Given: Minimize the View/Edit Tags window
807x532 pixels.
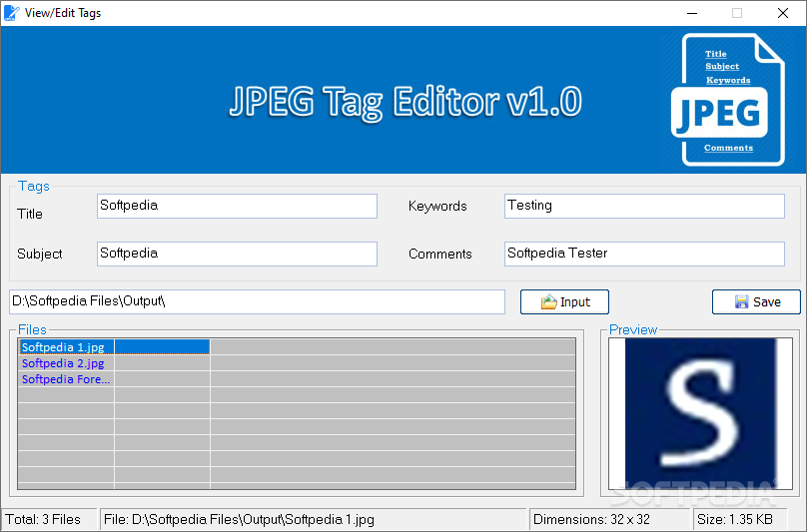Looking at the screenshot, I should pos(692,13).
